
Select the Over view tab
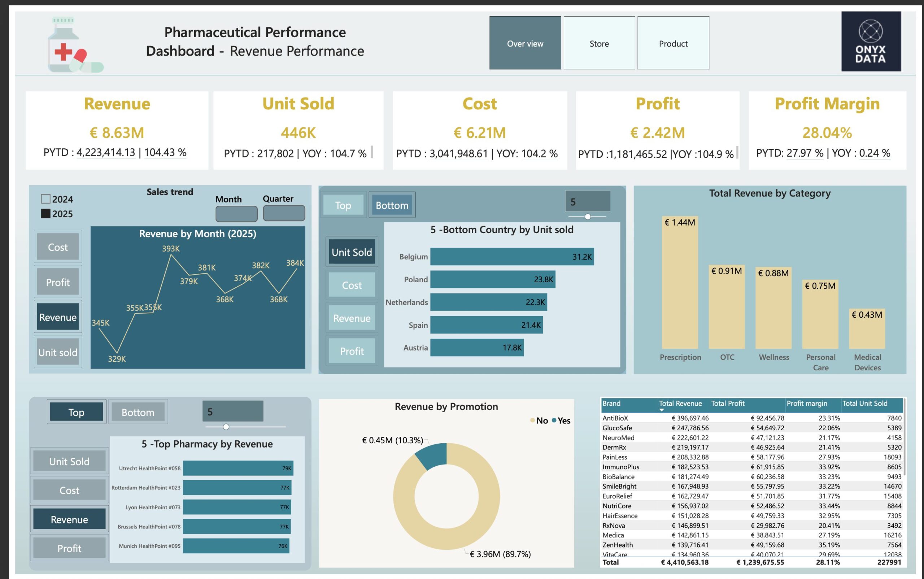click(x=525, y=43)
